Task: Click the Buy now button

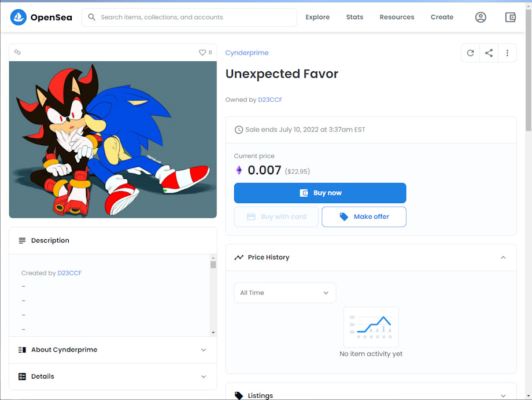Action: coord(320,193)
